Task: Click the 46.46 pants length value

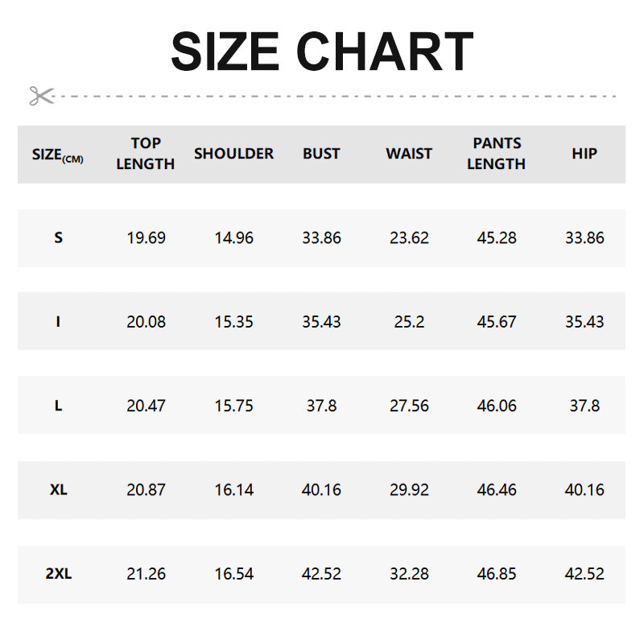Action: coord(497,489)
